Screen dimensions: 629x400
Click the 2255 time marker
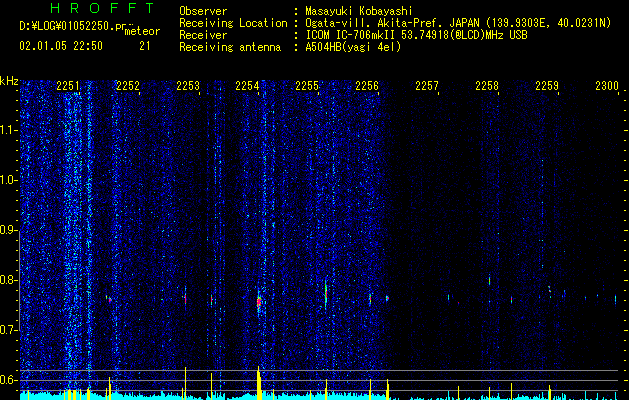[307, 85]
